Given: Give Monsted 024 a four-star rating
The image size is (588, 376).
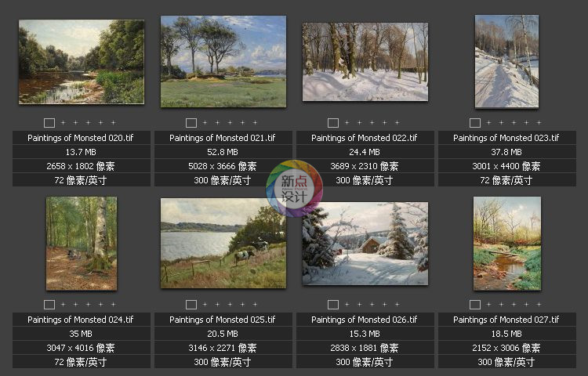Looking at the screenshot, I should tap(101, 304).
